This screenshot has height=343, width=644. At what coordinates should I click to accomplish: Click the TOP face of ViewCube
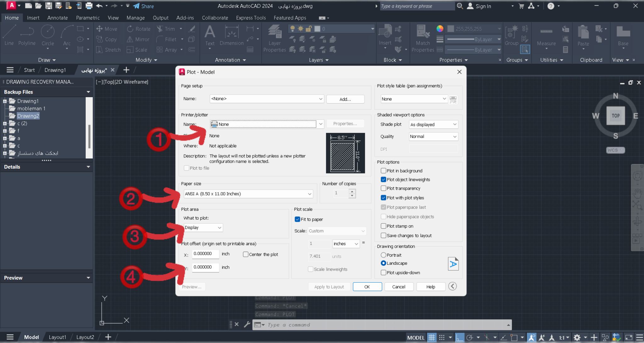pos(615,116)
